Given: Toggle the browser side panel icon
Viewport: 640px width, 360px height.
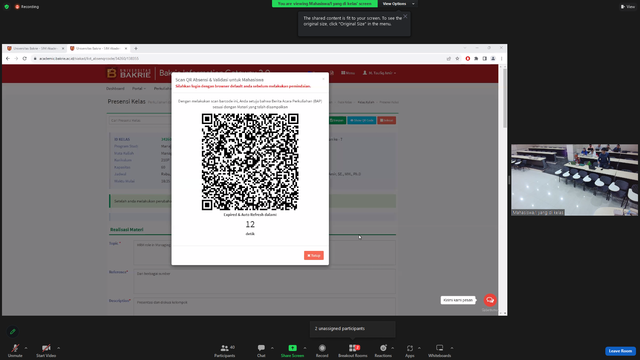Looking at the screenshot, I should pos(484,58).
